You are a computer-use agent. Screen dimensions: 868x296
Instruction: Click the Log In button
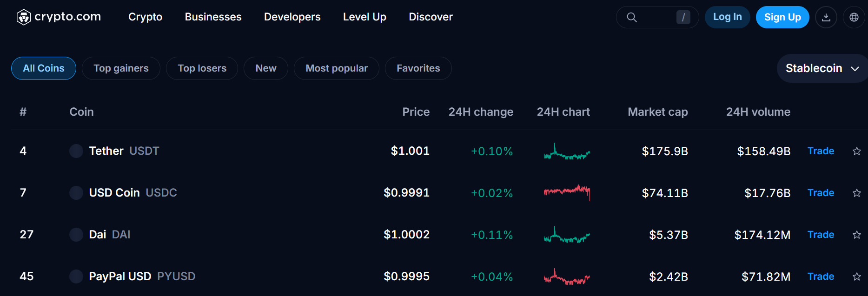728,17
